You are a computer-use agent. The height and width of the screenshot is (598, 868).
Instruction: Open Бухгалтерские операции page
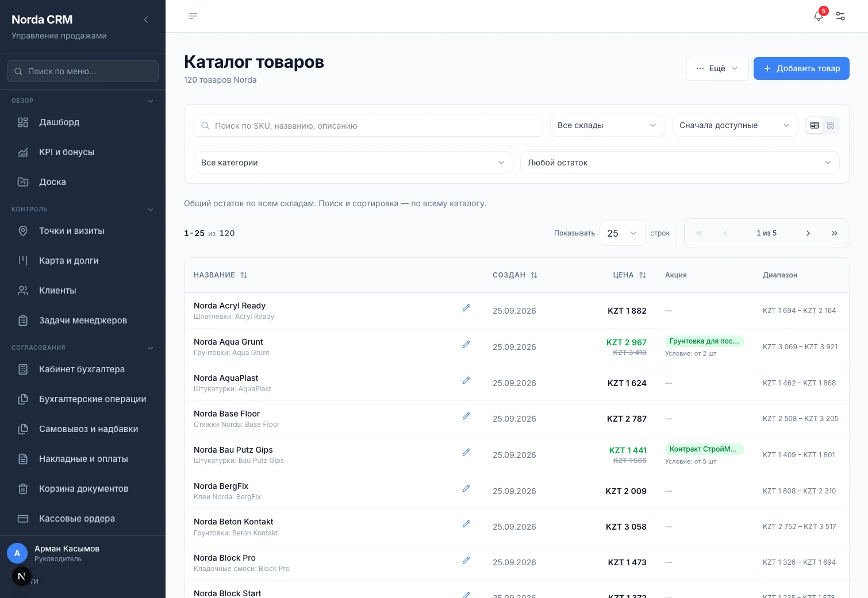click(x=83, y=399)
